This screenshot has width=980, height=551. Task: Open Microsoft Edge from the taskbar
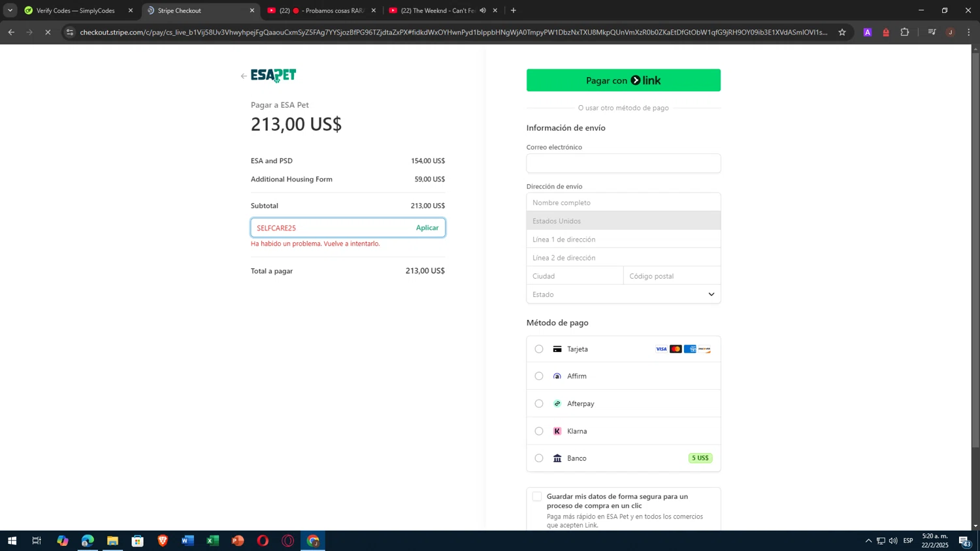point(88,541)
